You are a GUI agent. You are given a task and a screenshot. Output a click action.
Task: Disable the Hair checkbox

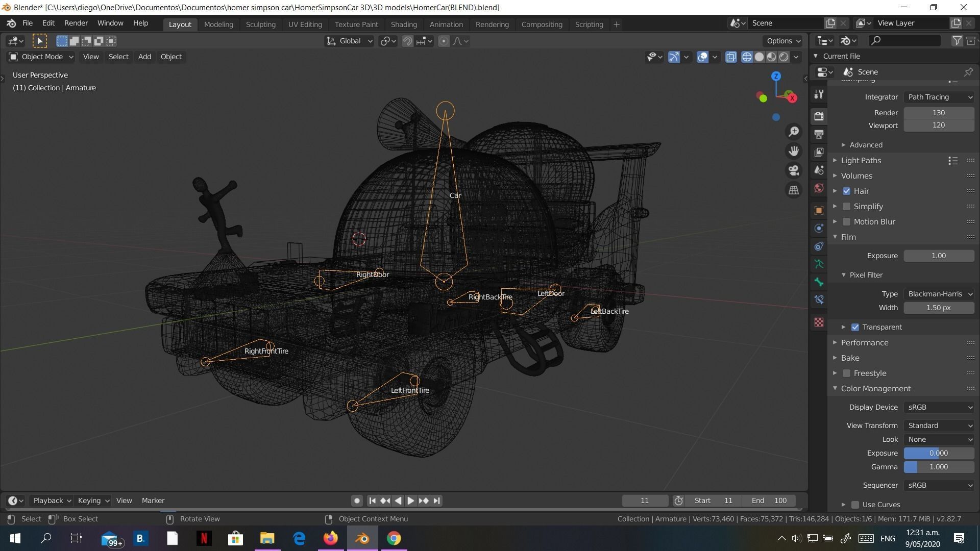coord(847,191)
